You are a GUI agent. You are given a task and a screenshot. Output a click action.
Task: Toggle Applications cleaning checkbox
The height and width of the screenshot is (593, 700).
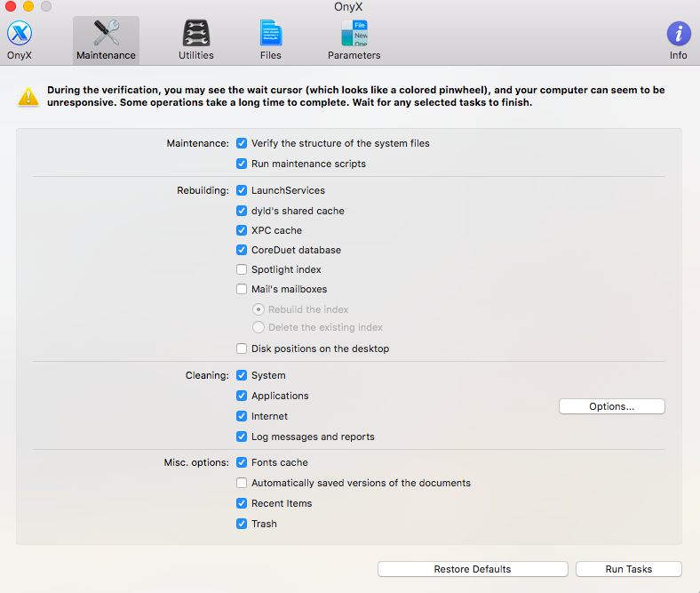click(x=242, y=396)
